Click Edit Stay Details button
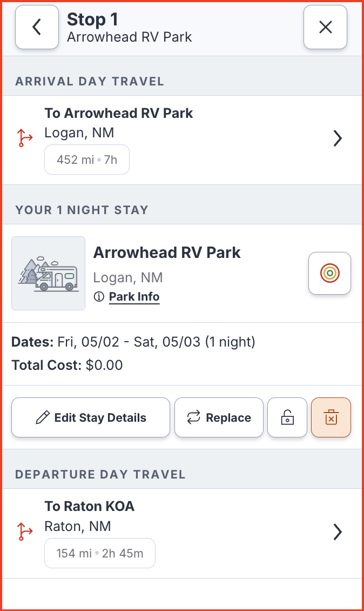The image size is (364, 611). (x=91, y=417)
